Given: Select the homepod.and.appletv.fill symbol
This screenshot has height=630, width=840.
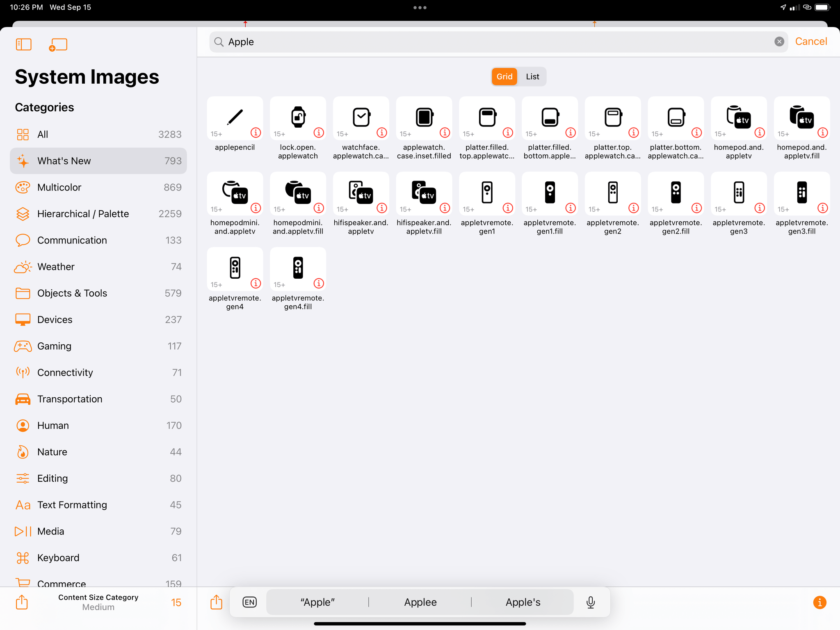Looking at the screenshot, I should (802, 117).
